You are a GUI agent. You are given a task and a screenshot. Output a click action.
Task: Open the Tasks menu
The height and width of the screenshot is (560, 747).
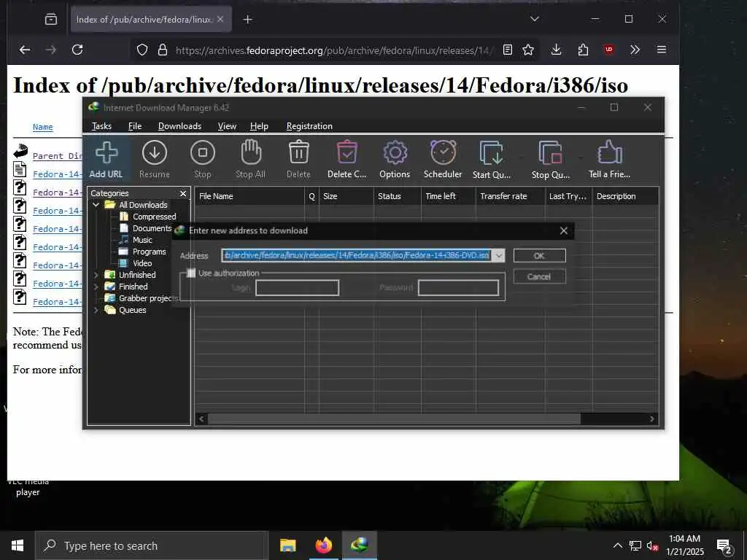click(x=101, y=126)
